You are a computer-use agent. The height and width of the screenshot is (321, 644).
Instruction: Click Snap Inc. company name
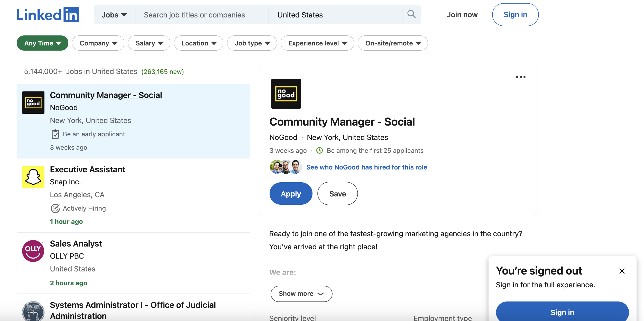(65, 182)
